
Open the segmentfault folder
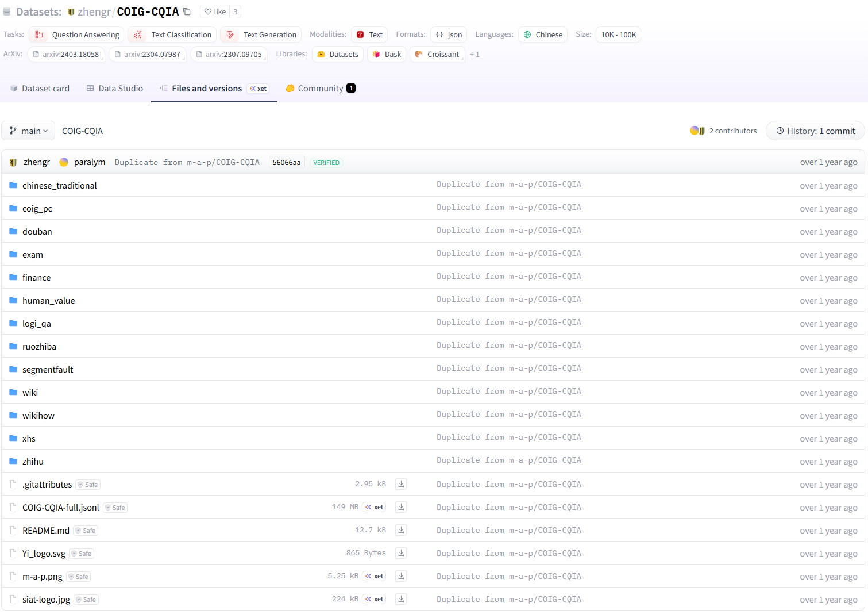click(x=48, y=369)
